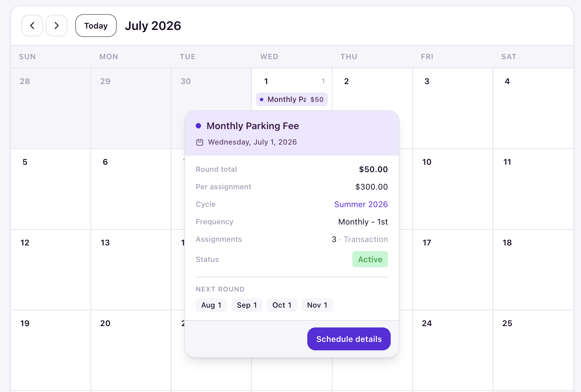Image resolution: width=581 pixels, height=392 pixels.
Task: Select the day cell for July 3
Action: 453,108
